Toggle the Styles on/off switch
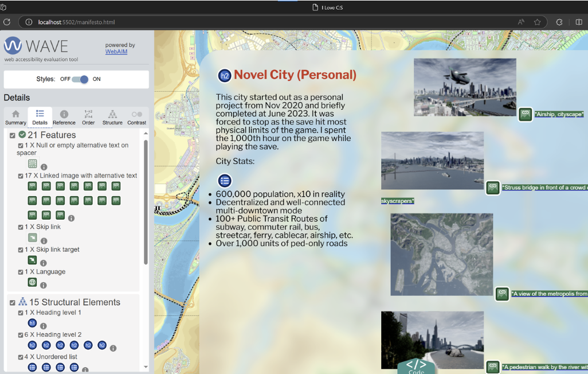 click(x=80, y=79)
